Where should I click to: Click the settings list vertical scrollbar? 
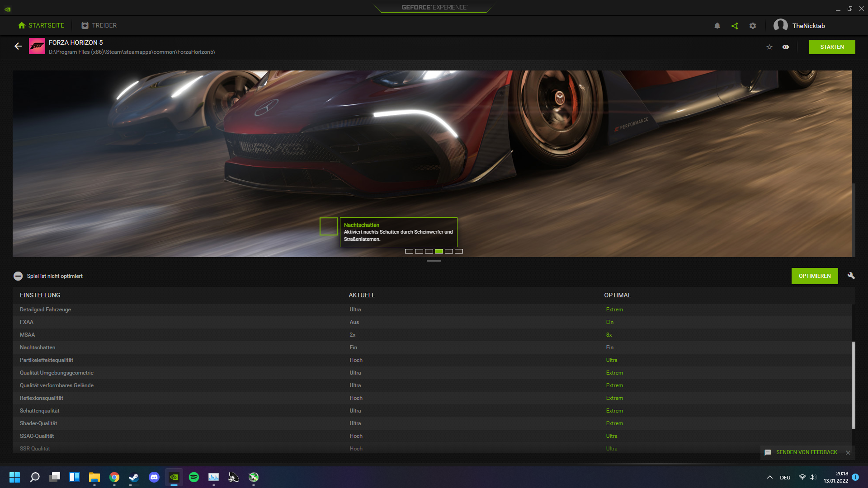tap(854, 384)
